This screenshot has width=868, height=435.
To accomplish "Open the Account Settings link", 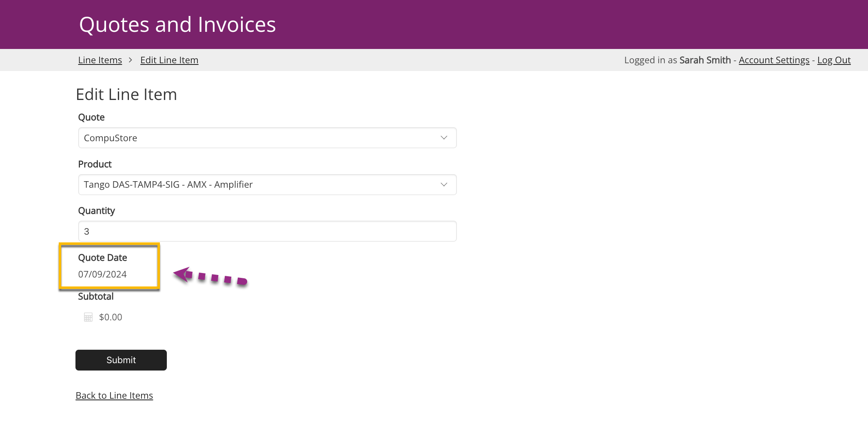I will pos(774,60).
